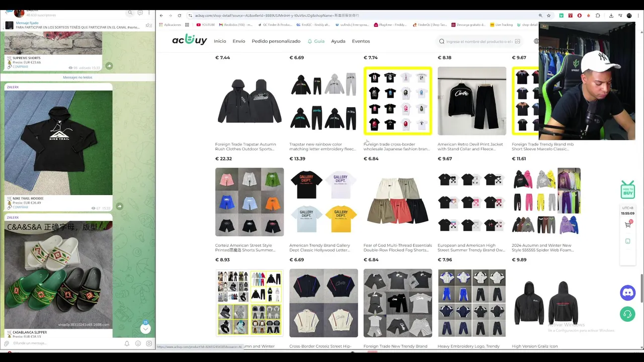Image resolution: width=644 pixels, height=362 pixels.
Task: Open the QC Finder bookmark
Action: tap(275, 25)
